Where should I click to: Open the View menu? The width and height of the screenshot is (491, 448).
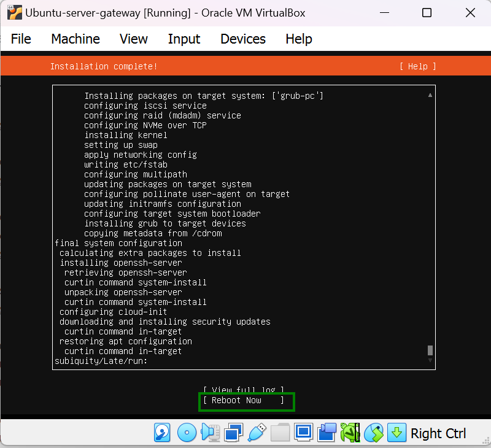coord(134,39)
